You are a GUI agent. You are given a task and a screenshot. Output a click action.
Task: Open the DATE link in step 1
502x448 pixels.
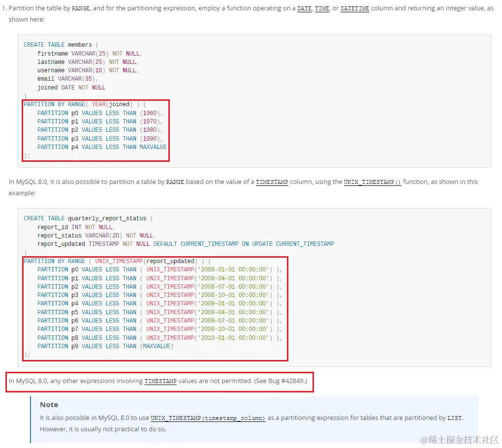click(304, 9)
